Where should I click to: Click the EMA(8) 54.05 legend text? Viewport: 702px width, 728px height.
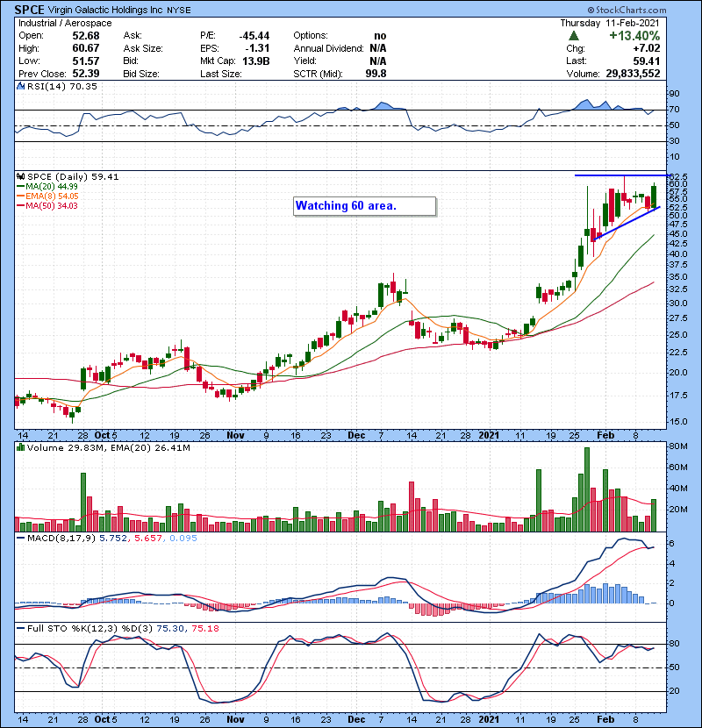(x=52, y=196)
